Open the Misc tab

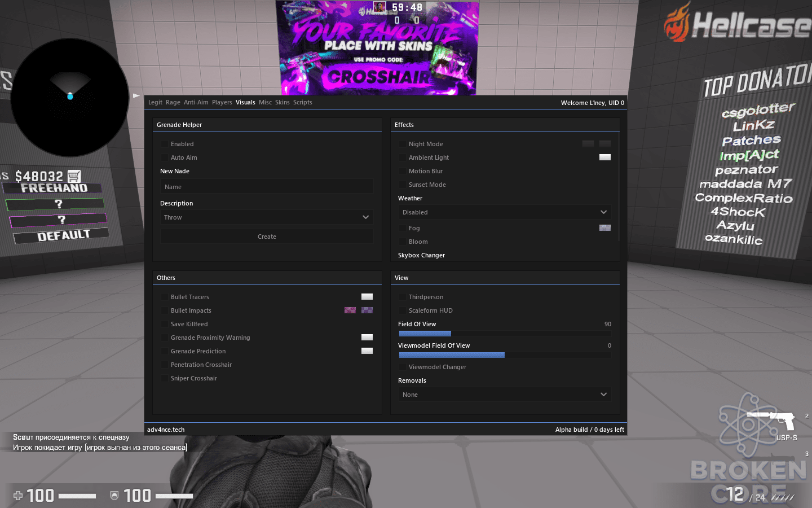[266, 102]
